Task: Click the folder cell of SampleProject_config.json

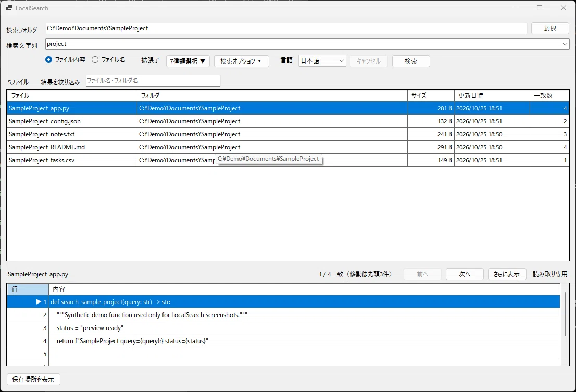Action: coord(272,121)
